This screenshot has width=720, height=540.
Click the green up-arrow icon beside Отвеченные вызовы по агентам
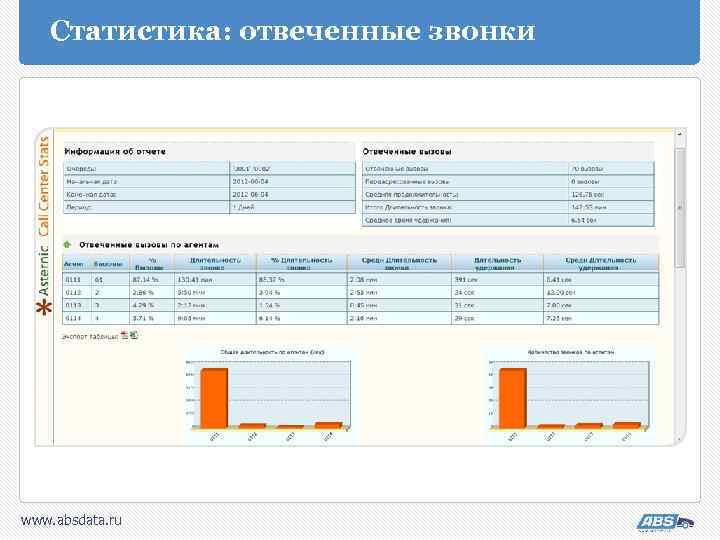click(67, 245)
